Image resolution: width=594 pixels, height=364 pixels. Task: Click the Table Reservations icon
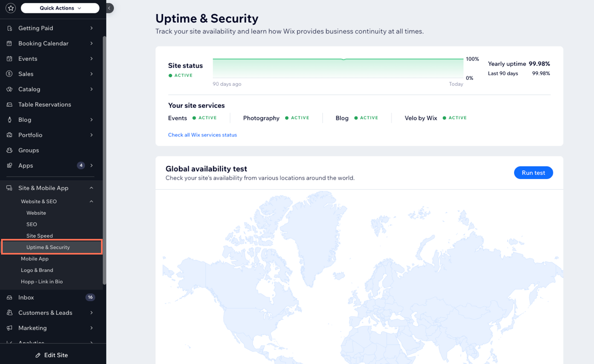click(10, 105)
